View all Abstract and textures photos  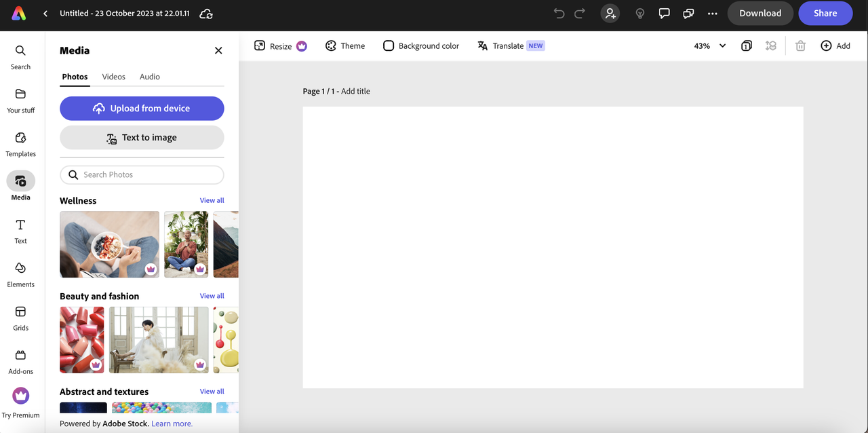[x=212, y=392]
